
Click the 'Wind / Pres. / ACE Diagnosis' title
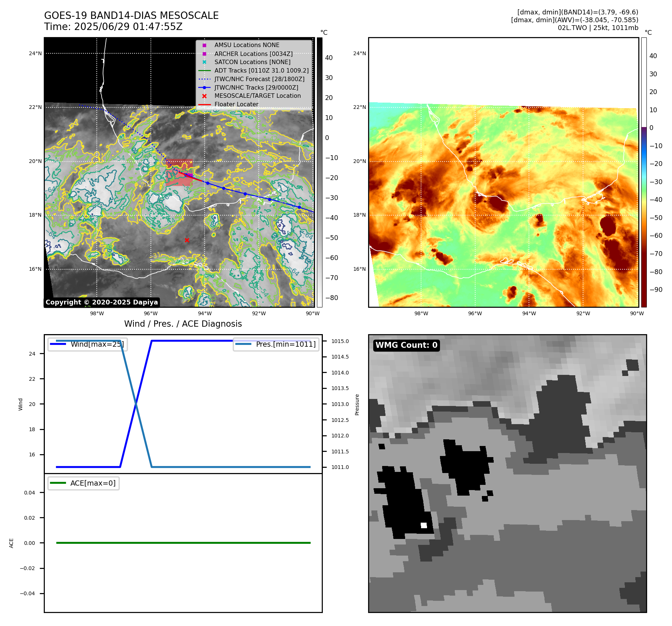[x=183, y=324]
